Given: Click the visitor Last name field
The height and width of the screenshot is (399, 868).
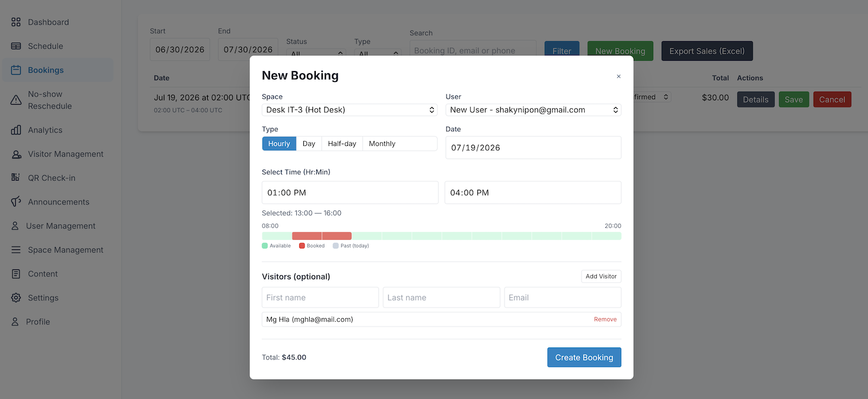Looking at the screenshot, I should click(x=442, y=298).
